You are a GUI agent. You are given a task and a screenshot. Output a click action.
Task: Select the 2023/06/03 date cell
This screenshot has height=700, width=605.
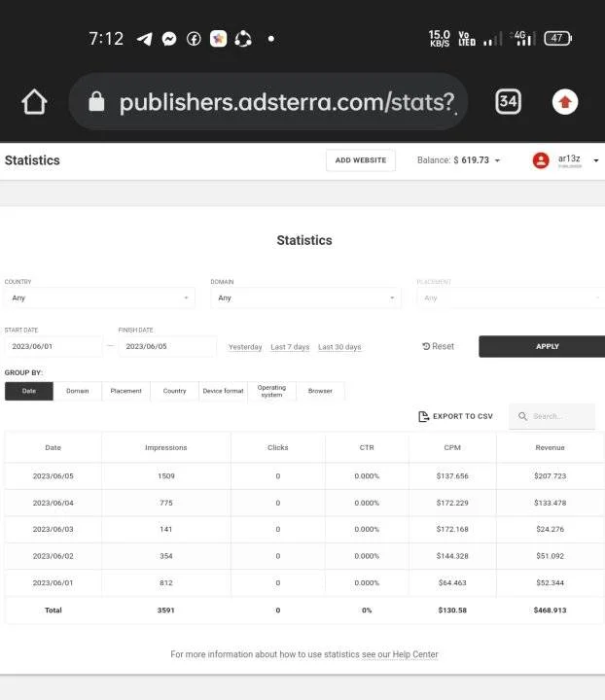click(x=53, y=529)
